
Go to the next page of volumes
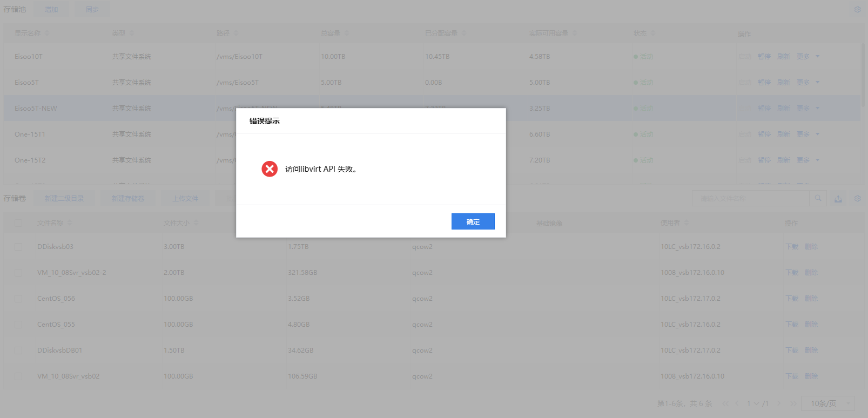[779, 403]
